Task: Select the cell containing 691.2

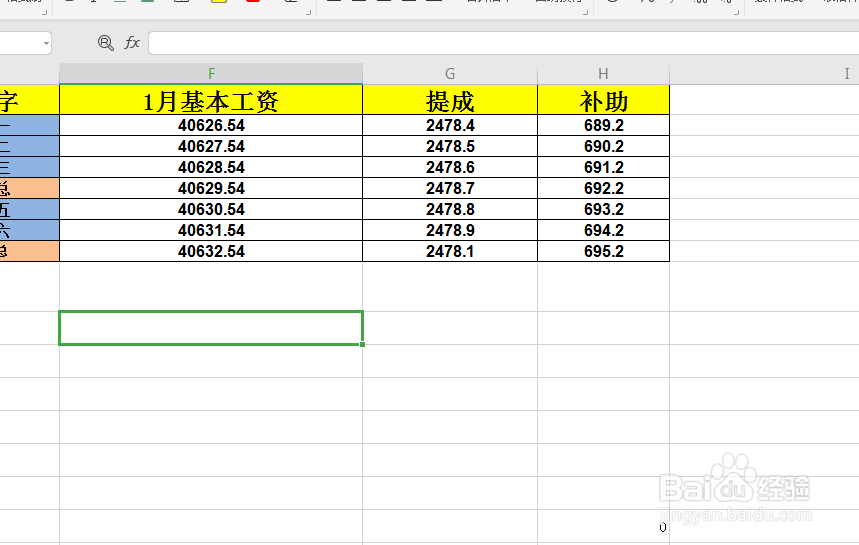Action: click(603, 167)
